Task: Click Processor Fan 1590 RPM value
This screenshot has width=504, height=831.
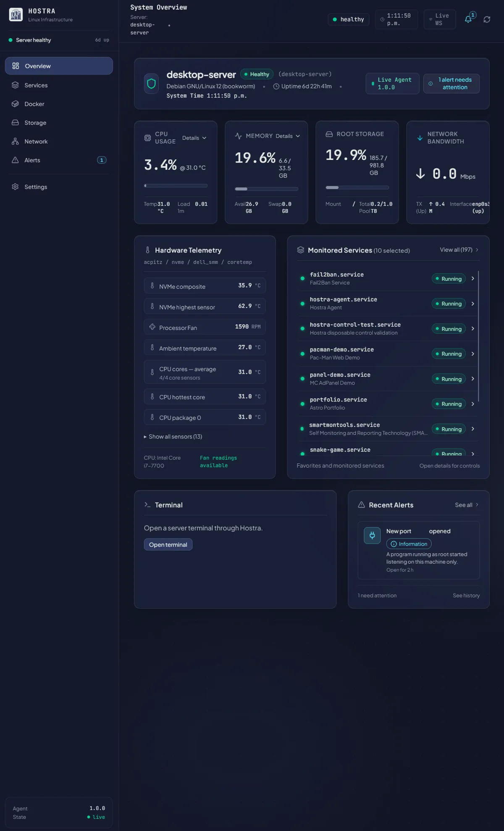Action: [248, 327]
